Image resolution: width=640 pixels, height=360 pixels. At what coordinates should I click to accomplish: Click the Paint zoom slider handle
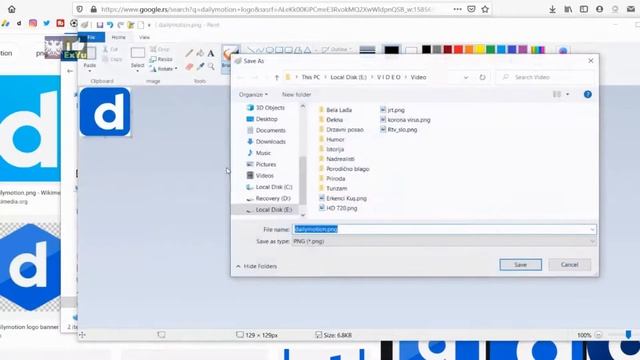click(628, 335)
